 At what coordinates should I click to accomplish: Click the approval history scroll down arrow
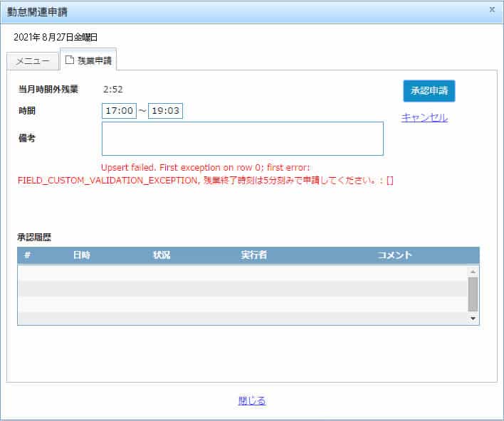point(473,319)
